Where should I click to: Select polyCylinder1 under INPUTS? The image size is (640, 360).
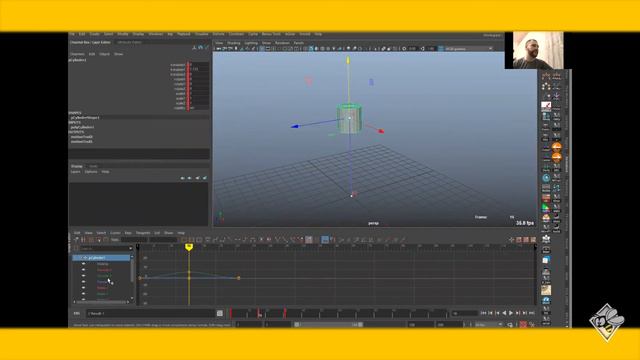[82, 127]
